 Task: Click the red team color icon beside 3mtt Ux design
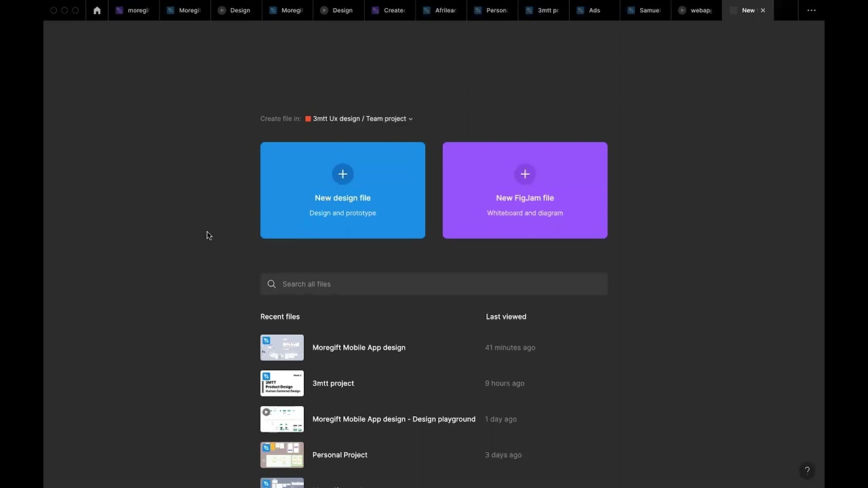(x=308, y=119)
